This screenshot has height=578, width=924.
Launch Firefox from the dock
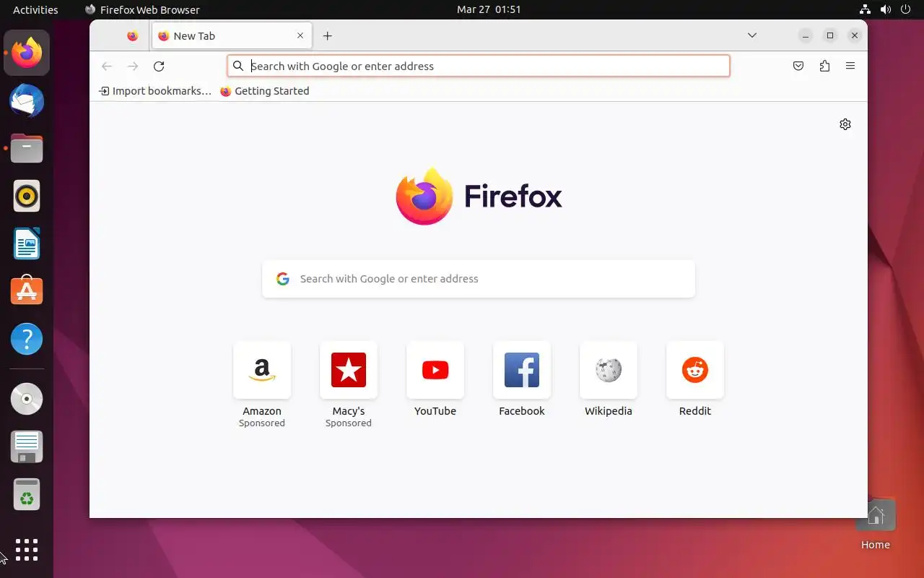(x=27, y=53)
